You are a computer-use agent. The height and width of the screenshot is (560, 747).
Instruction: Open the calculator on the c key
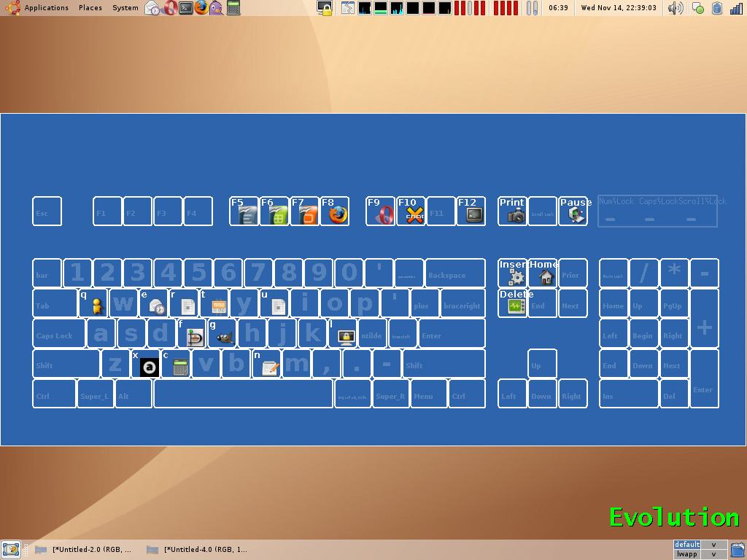181,367
